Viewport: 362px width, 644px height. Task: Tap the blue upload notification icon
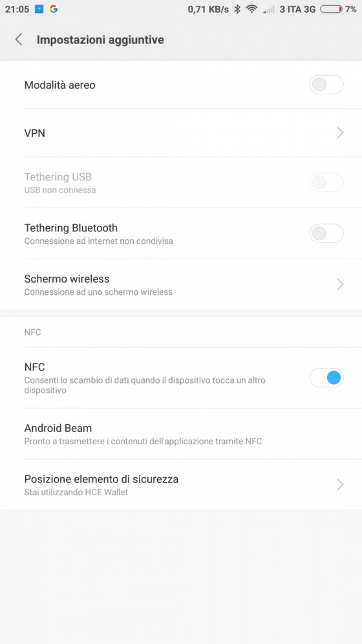[39, 9]
